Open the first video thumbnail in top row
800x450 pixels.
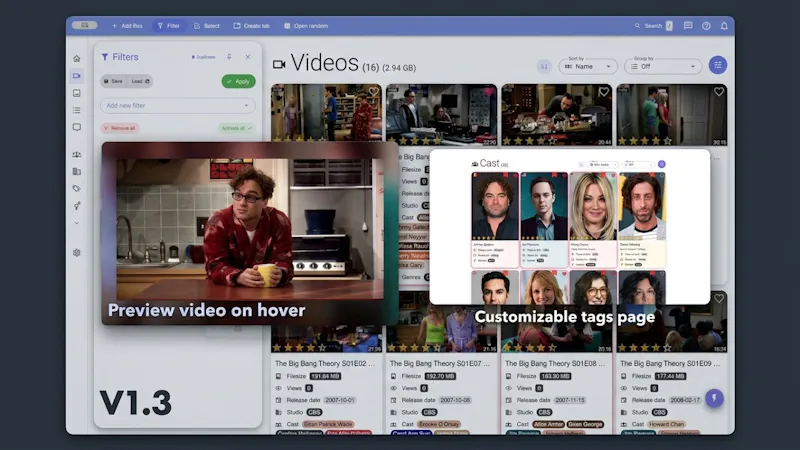coord(327,113)
